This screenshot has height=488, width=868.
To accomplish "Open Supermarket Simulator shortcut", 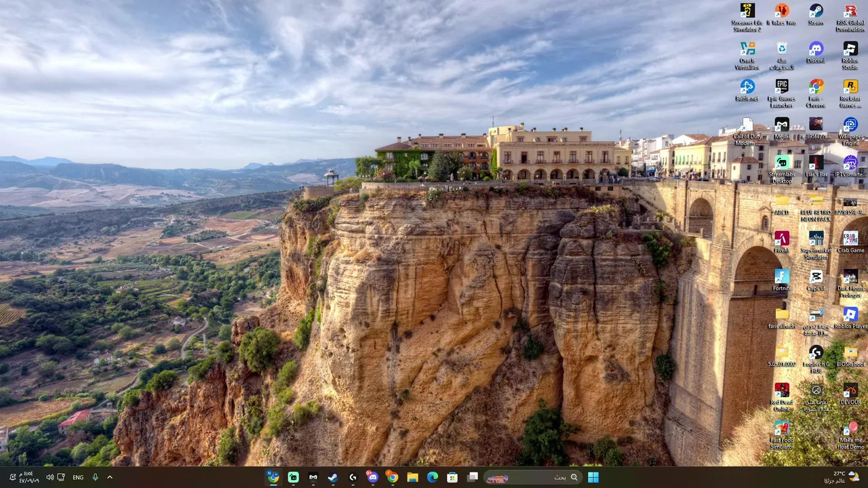I will click(816, 245).
